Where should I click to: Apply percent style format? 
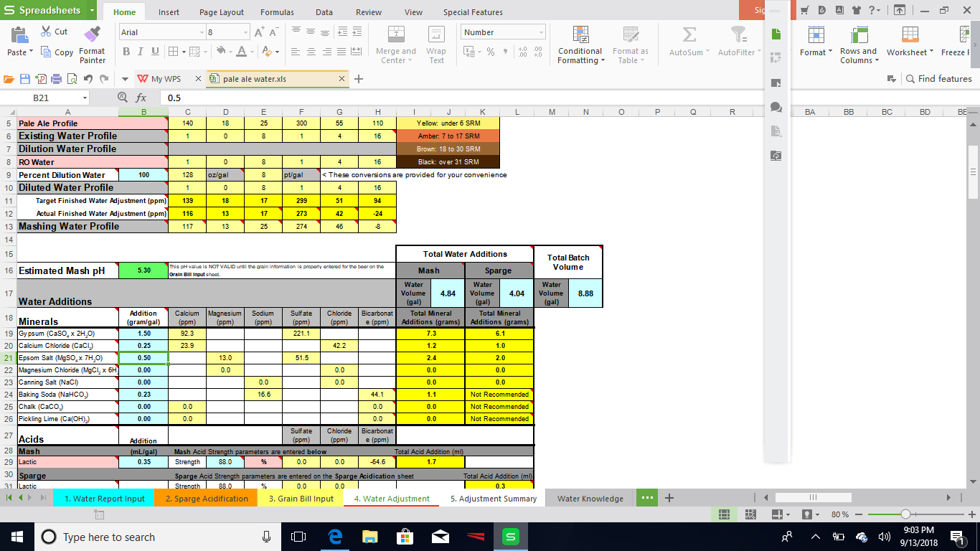(x=491, y=52)
